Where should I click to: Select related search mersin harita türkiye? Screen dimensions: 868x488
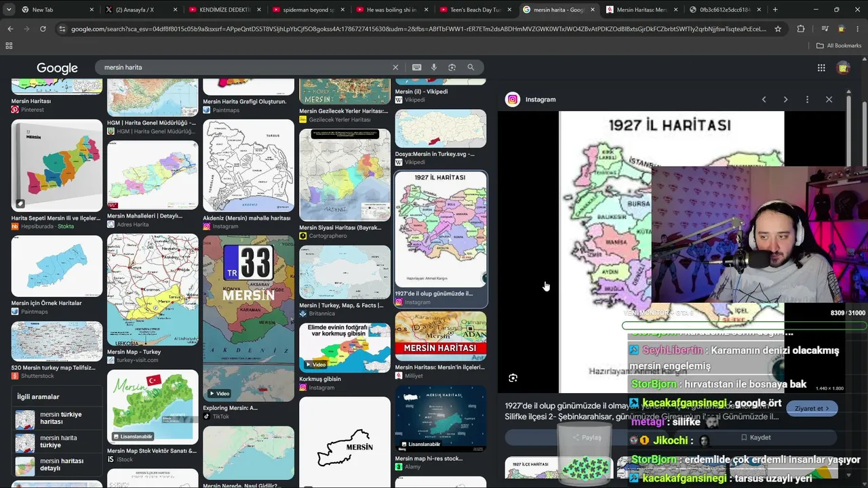pos(57,442)
